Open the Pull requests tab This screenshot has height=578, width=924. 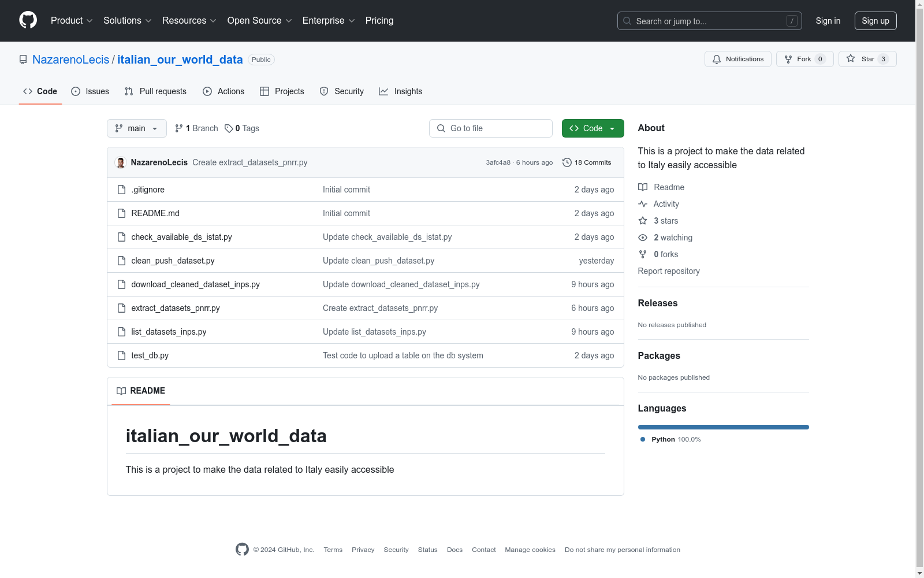(155, 91)
